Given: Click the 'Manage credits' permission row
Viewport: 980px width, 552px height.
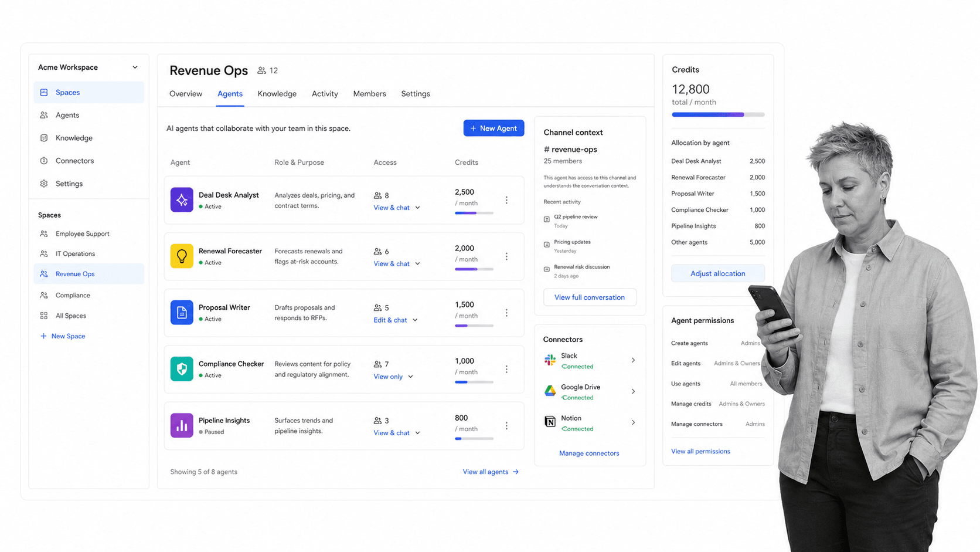Looking at the screenshot, I should [718, 404].
